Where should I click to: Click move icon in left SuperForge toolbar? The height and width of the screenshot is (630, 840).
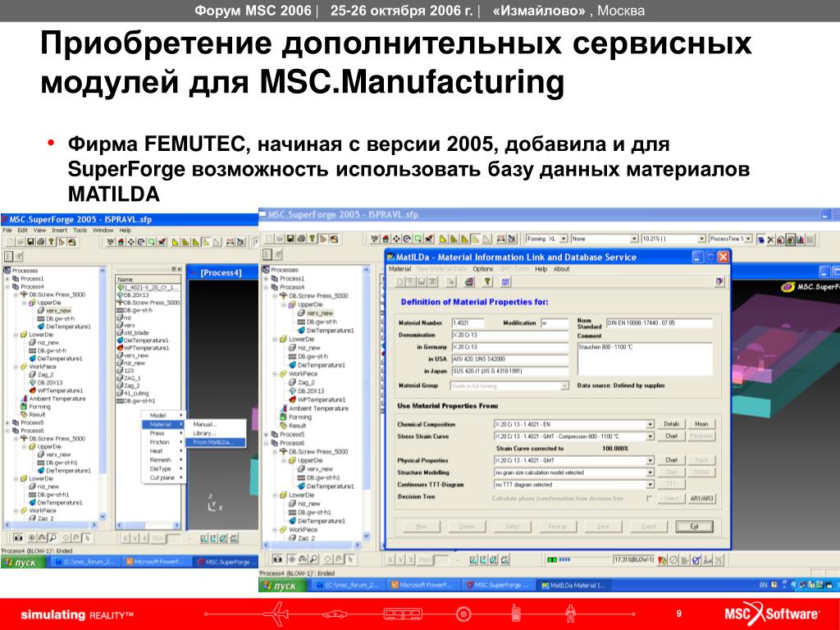tap(131, 242)
